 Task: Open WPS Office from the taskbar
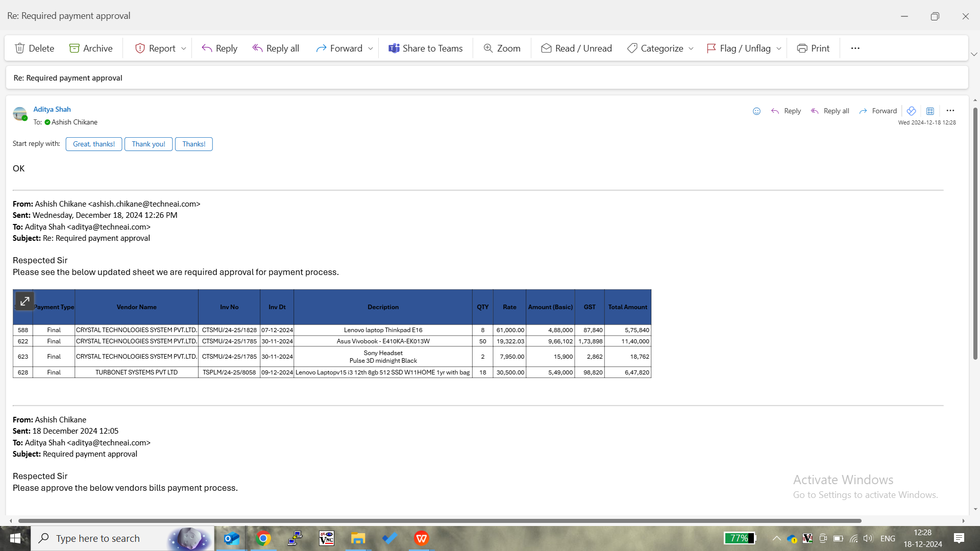click(422, 538)
